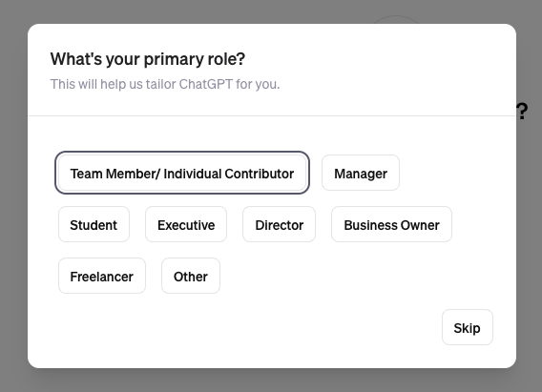
Task: Choose Director as your role
Action: point(279,224)
